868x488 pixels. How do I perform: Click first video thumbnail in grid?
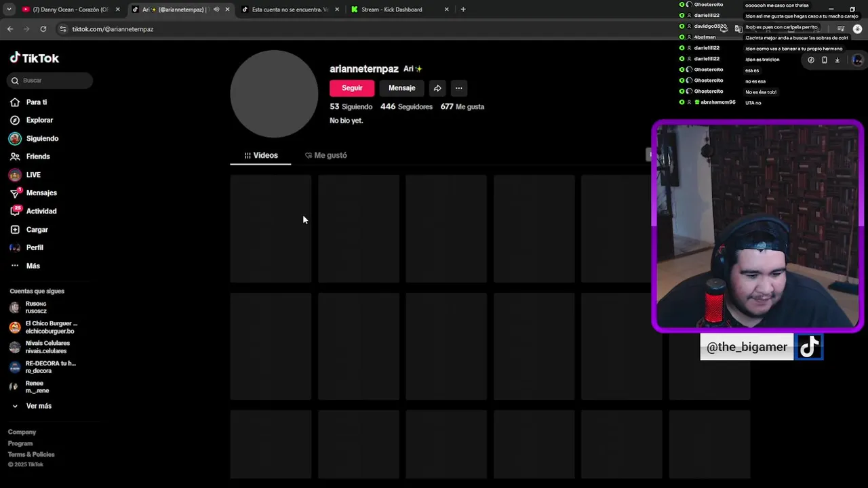[271, 228]
